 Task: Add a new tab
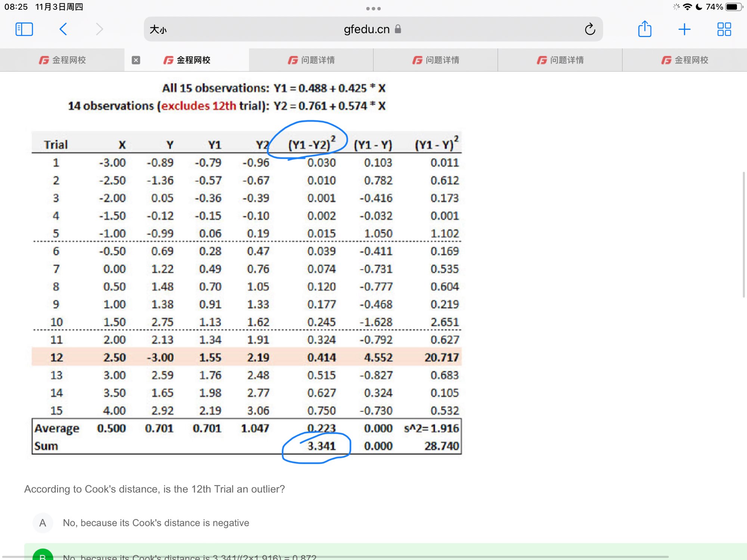point(684,29)
